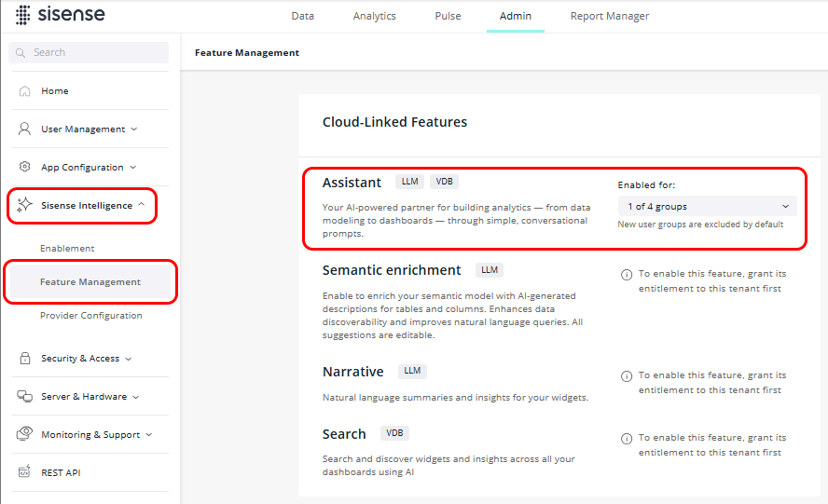Expand the Security & Access chevron
Image resolution: width=828 pixels, height=504 pixels.
(x=129, y=359)
